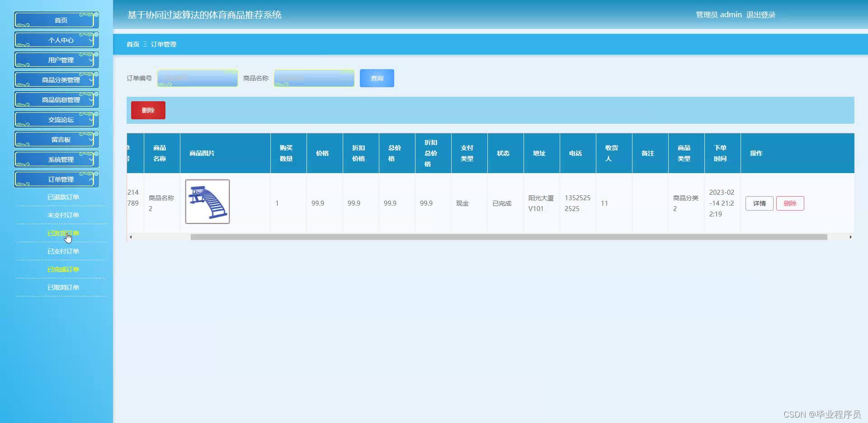This screenshot has height=423, width=868.
Task: Open 已发货订单 submenu item
Action: tap(63, 233)
